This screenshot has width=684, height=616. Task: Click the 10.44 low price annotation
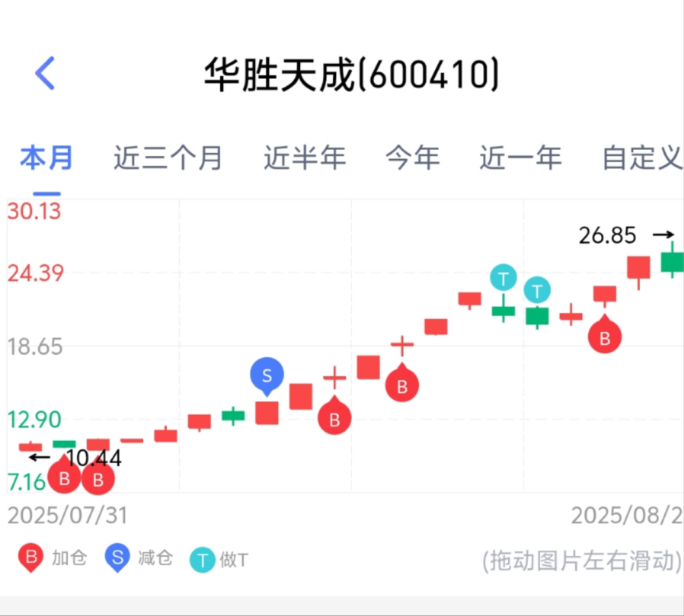pos(94,458)
